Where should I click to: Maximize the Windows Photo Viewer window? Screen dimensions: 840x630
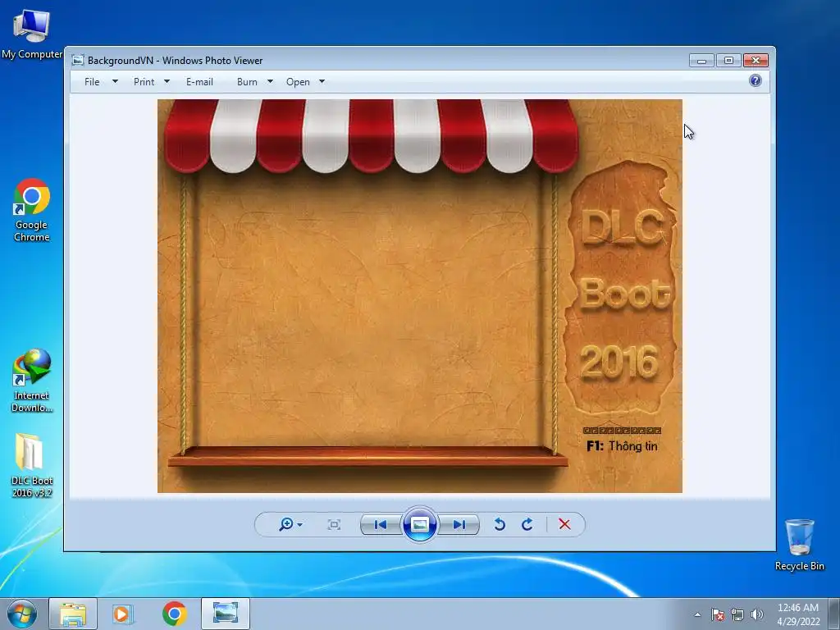[x=728, y=60]
